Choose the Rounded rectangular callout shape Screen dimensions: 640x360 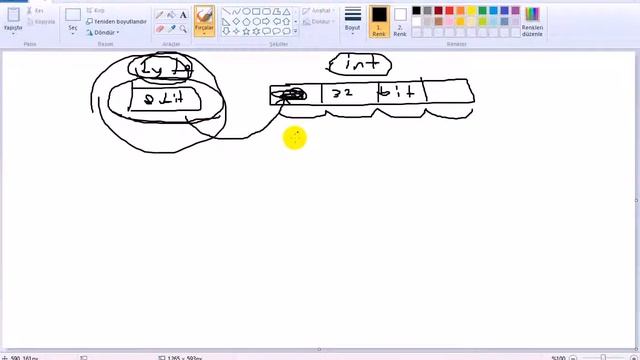tap(266, 31)
